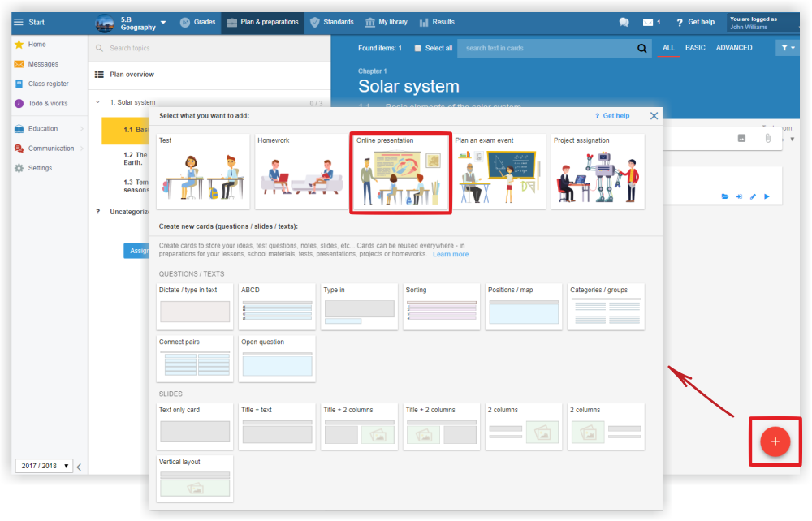Click the Learn more link
Viewport: 812px width, 521px height.
click(x=451, y=255)
